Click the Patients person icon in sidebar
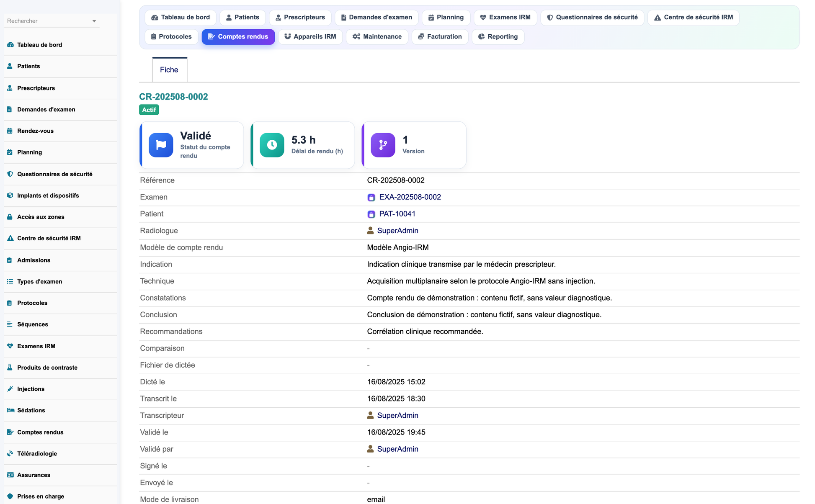 [10, 66]
